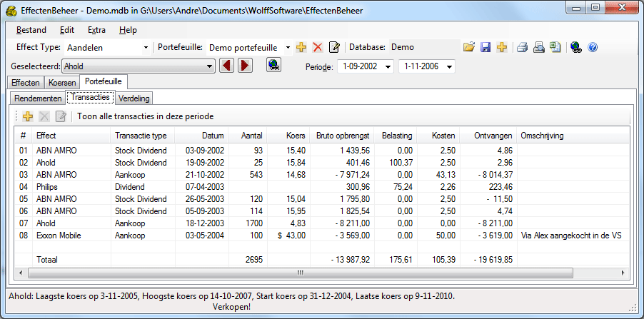Open database with folder icon
The image size is (644, 319).
point(469,48)
